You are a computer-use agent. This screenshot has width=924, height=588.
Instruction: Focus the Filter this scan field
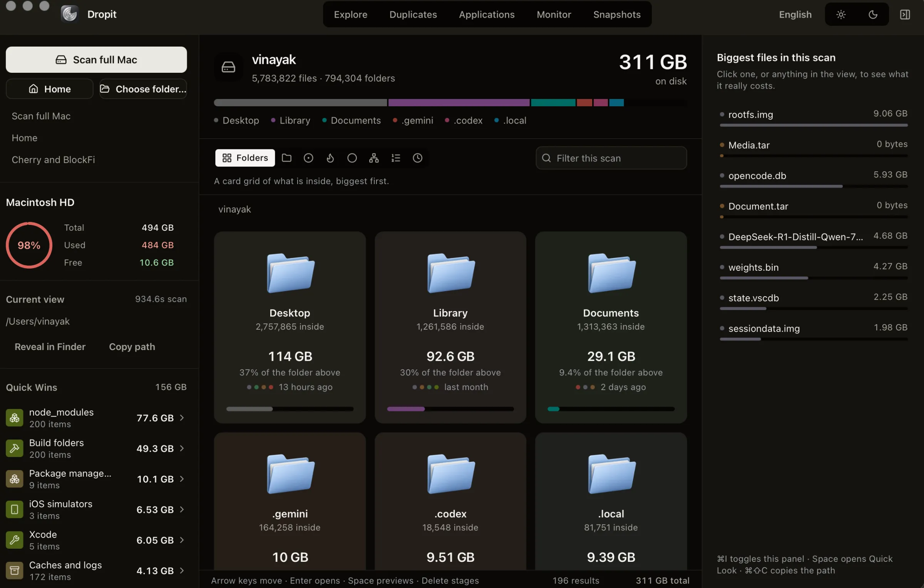[x=611, y=158]
